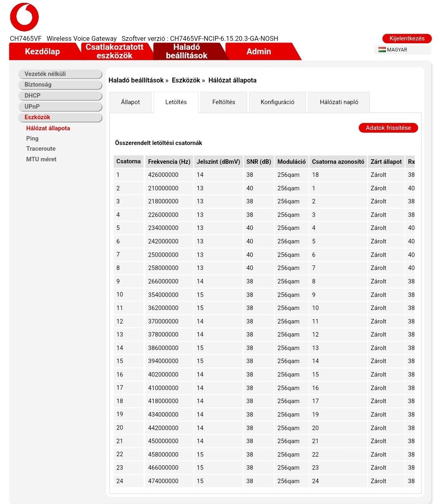
Task: Expand the Biztonság sidebar section
Action: pos(60,85)
